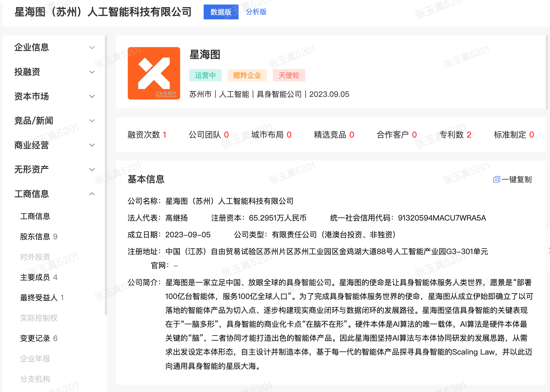The height and width of the screenshot is (392, 550).
Task: Expand the 企业信息 sidebar section
Action: [54, 47]
